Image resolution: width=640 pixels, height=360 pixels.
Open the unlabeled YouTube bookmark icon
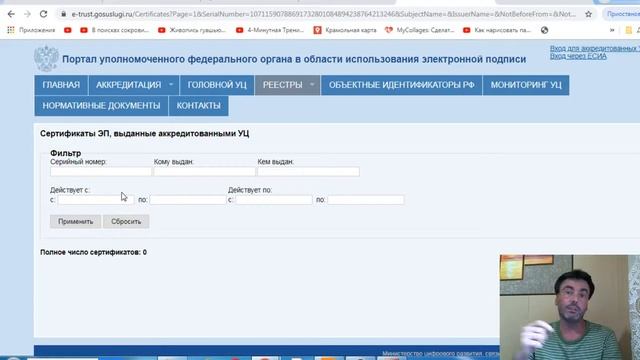[x=68, y=30]
